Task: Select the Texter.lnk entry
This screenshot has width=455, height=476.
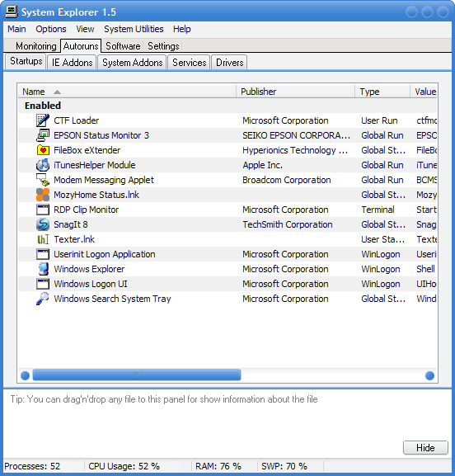Action: [74, 239]
